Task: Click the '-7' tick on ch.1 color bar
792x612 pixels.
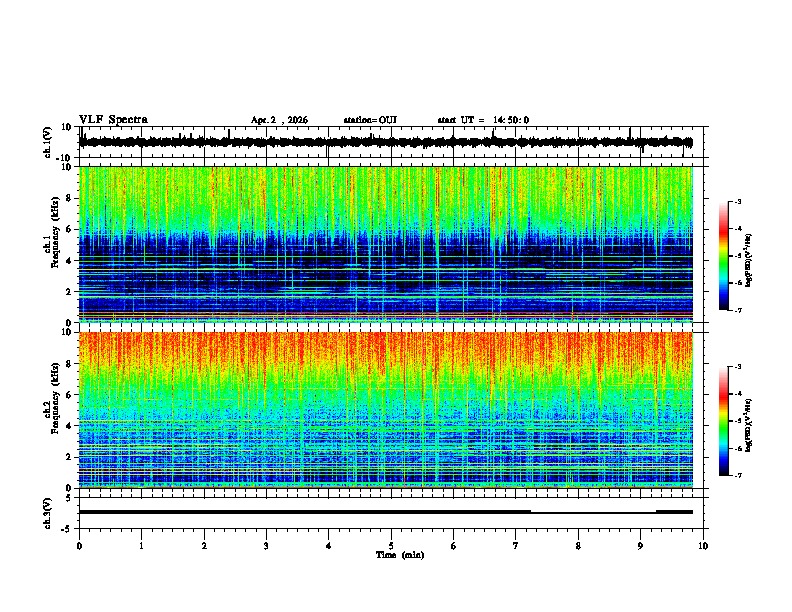Action: 737,311
